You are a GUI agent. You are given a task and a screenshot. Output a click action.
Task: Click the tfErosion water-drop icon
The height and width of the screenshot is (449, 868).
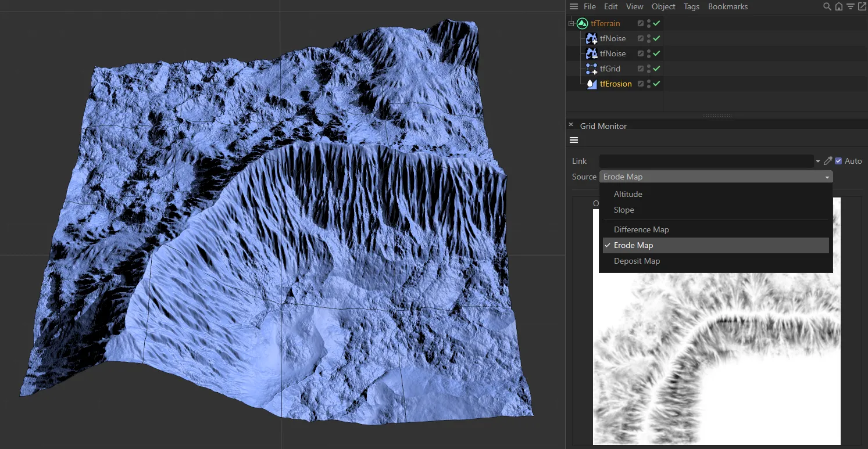(x=592, y=83)
